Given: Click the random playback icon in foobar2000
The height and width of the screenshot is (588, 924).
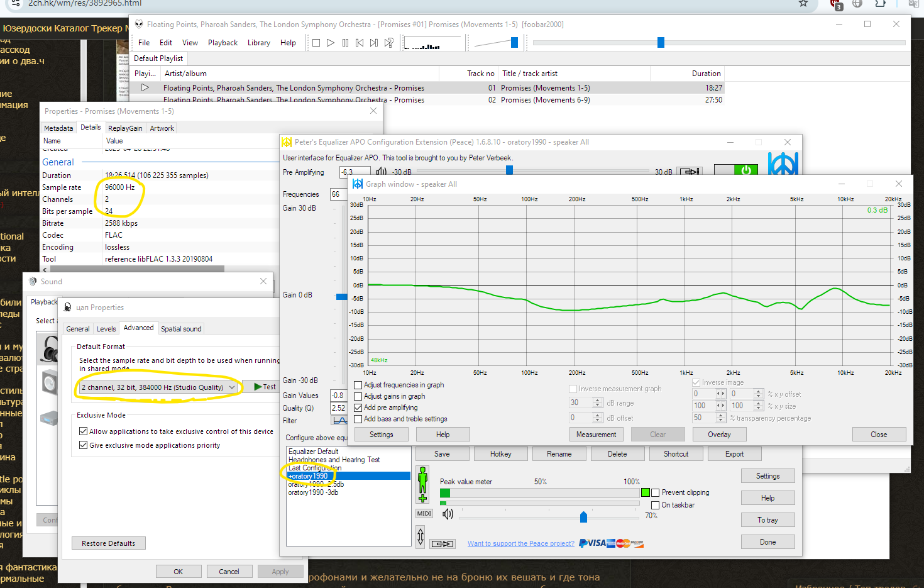Looking at the screenshot, I should click(389, 43).
